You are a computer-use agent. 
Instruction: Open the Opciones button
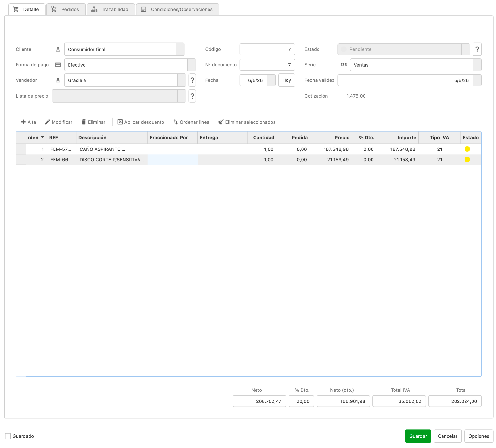pos(479,436)
